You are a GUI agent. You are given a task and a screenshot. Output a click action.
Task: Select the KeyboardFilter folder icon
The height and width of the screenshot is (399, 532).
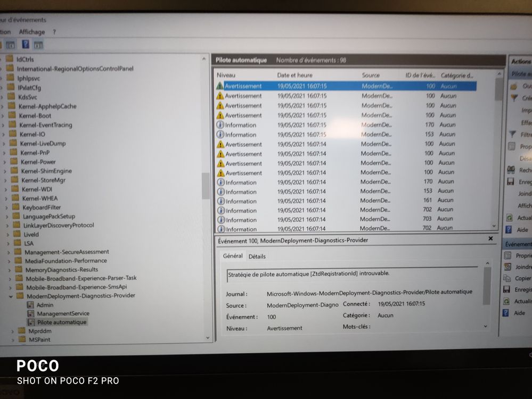15,207
